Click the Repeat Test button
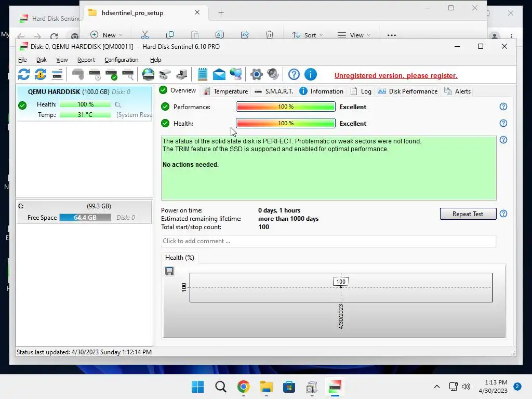532x399 pixels. tap(468, 214)
